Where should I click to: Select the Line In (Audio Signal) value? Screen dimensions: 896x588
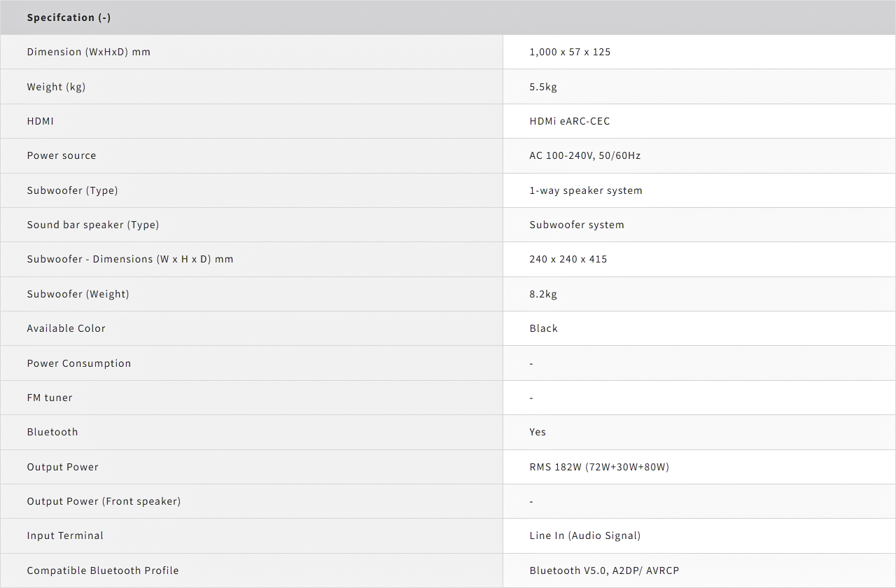click(x=584, y=535)
